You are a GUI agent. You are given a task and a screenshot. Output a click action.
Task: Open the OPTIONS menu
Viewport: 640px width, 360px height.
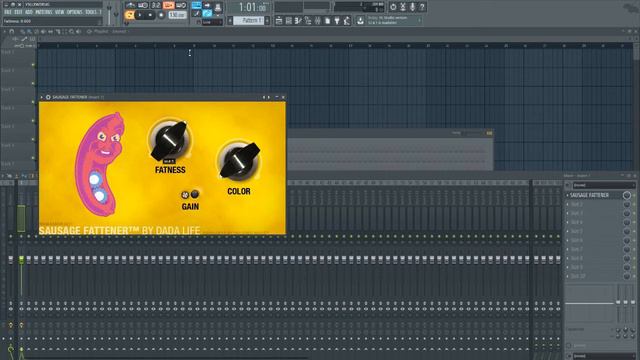click(x=74, y=12)
